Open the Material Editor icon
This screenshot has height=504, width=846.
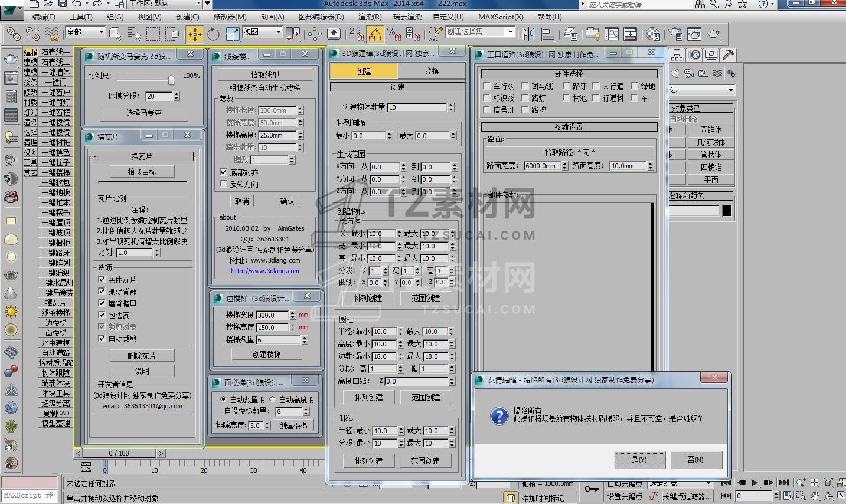coord(653,34)
